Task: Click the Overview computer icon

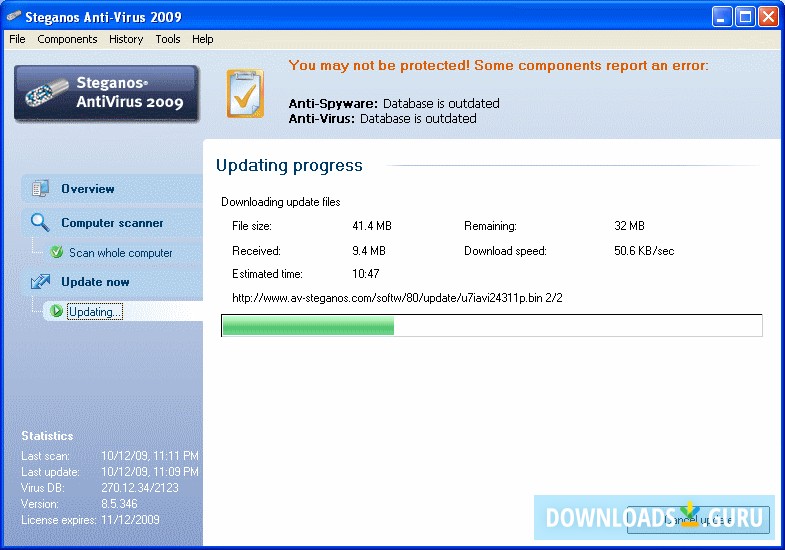Action: tap(40, 189)
